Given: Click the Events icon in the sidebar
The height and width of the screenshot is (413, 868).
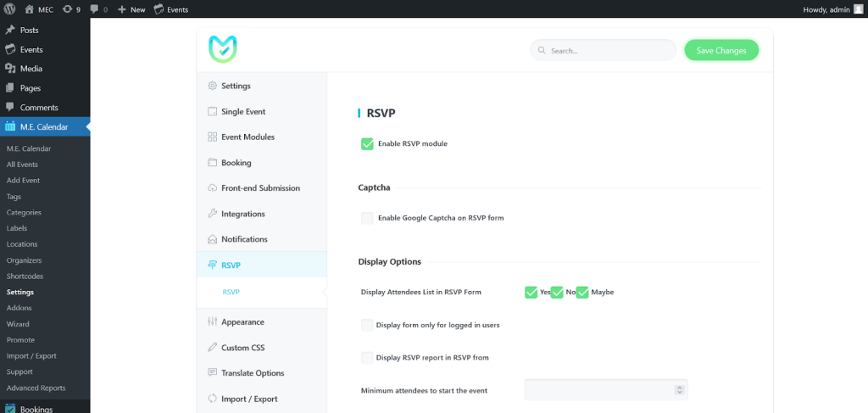Looking at the screenshot, I should (x=10, y=49).
